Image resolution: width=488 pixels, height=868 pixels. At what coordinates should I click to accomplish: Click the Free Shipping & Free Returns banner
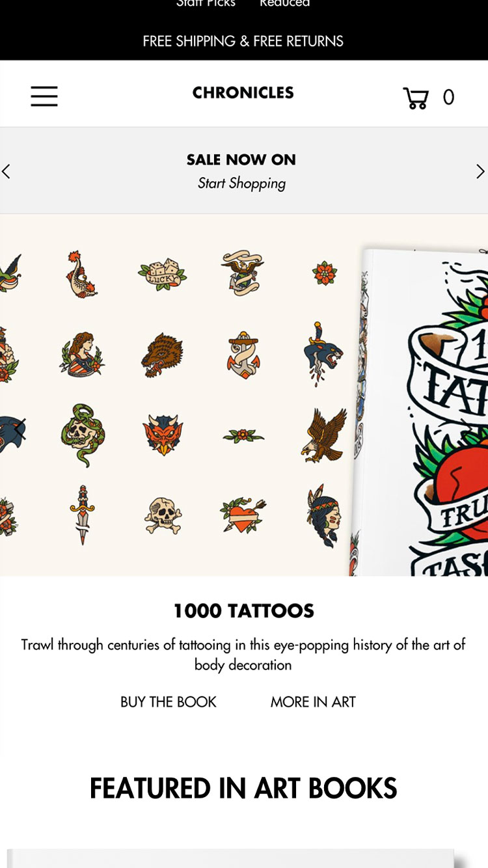[x=243, y=41]
